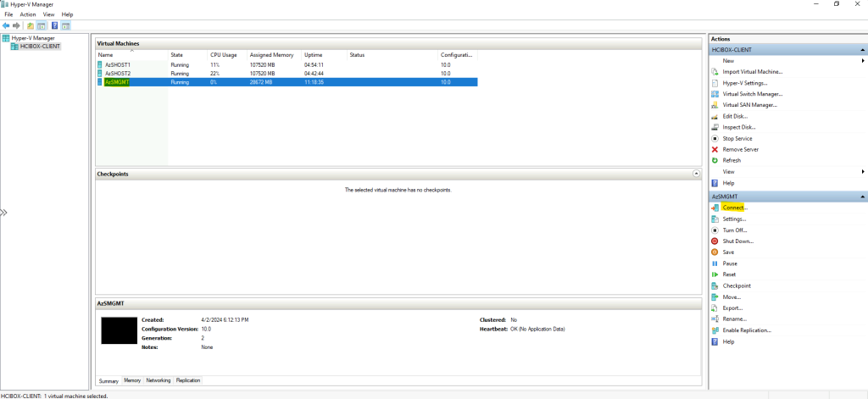The height and width of the screenshot is (399, 868).
Task: Sort by the Uptime column header
Action: (325, 55)
